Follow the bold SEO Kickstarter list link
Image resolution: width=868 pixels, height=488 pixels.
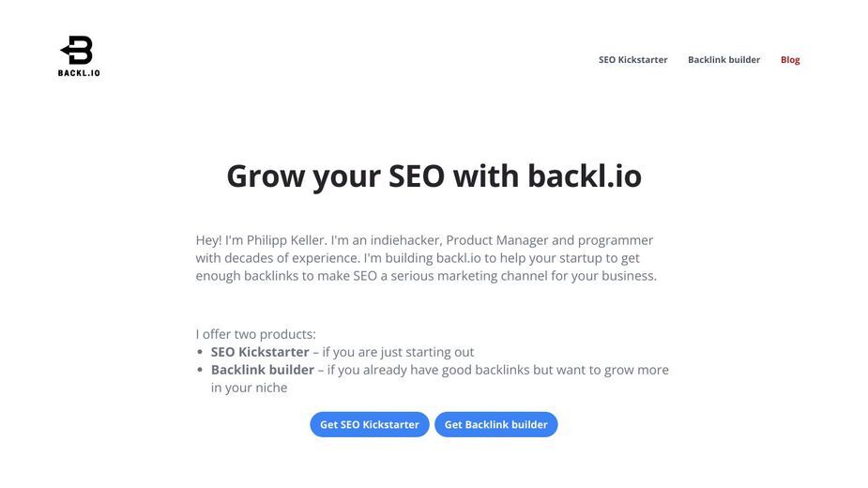click(x=260, y=352)
